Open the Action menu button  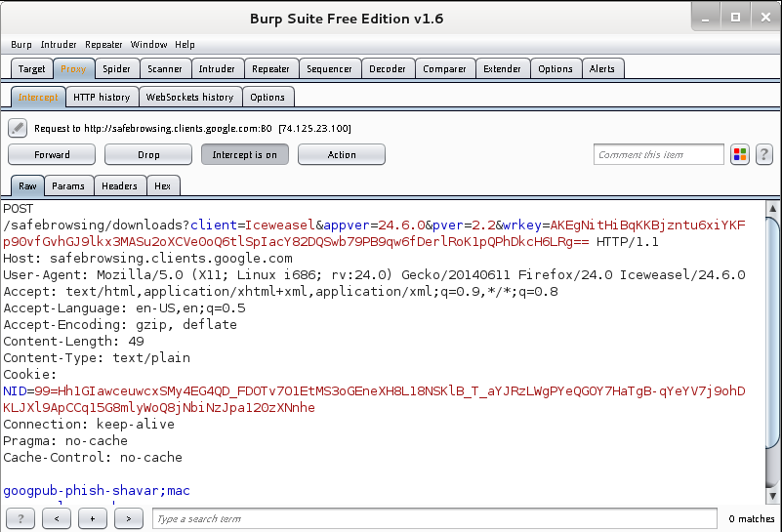[x=342, y=154]
